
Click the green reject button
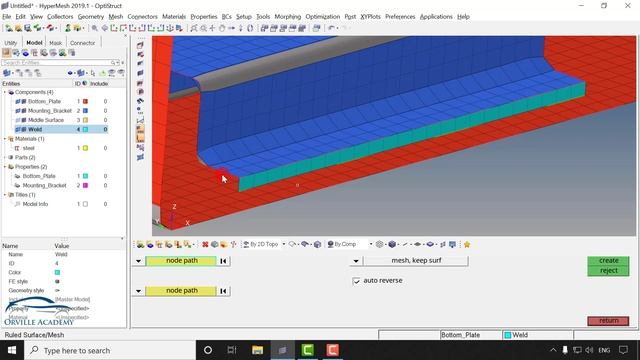pos(608,271)
